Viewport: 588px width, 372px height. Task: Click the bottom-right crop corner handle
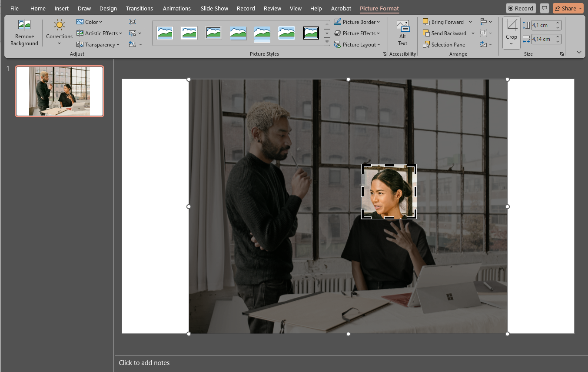tap(414, 216)
